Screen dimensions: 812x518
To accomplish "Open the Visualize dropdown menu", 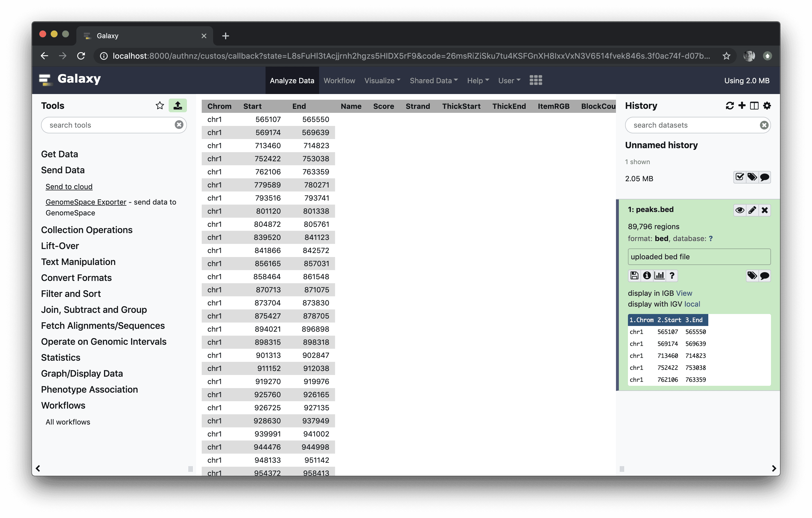I will pos(382,81).
